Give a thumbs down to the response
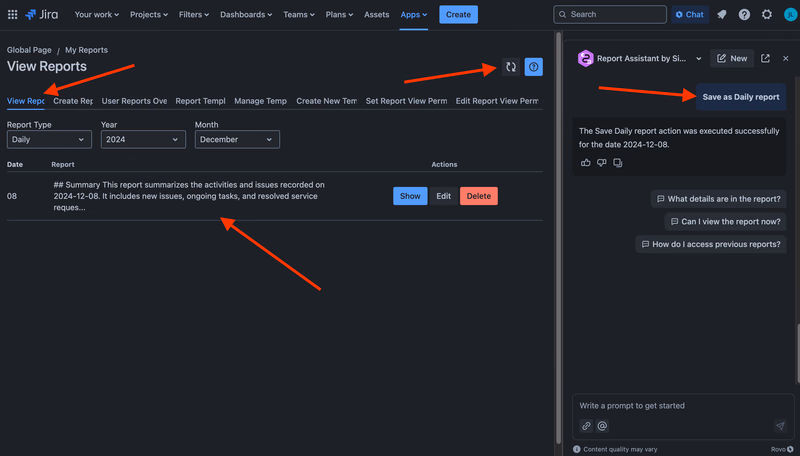The height and width of the screenshot is (456, 800). point(602,163)
